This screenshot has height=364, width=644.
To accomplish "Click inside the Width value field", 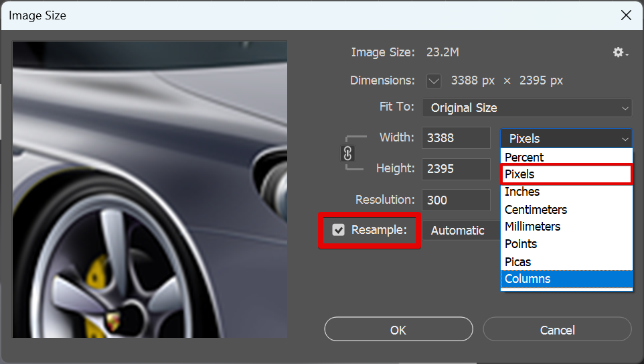I will click(x=456, y=138).
